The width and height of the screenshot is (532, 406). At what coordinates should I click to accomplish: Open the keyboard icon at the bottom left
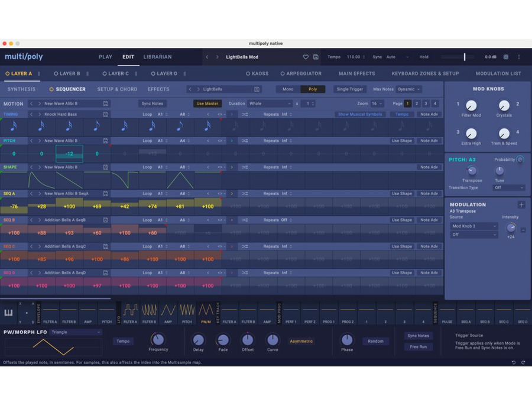[8, 313]
